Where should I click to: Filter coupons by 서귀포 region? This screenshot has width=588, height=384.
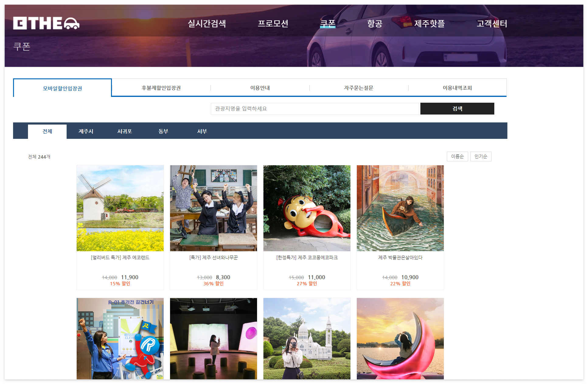coord(124,131)
